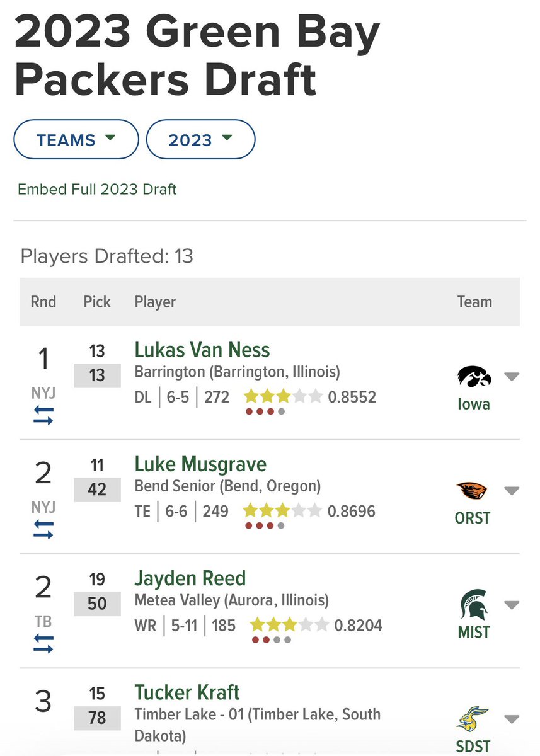
Task: Click trade arrows icon beside Luke Musgrave
Action: [x=43, y=530]
